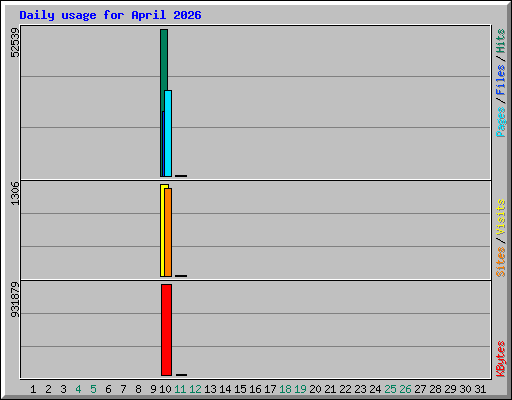Click green day 11 on the x-axis
This screenshot has height=400, width=512.
coord(180,389)
